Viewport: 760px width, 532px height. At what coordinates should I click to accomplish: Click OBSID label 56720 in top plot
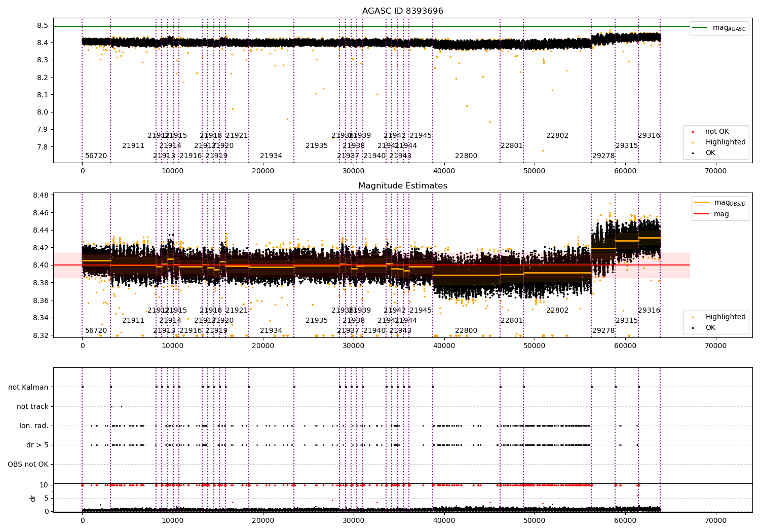(96, 156)
